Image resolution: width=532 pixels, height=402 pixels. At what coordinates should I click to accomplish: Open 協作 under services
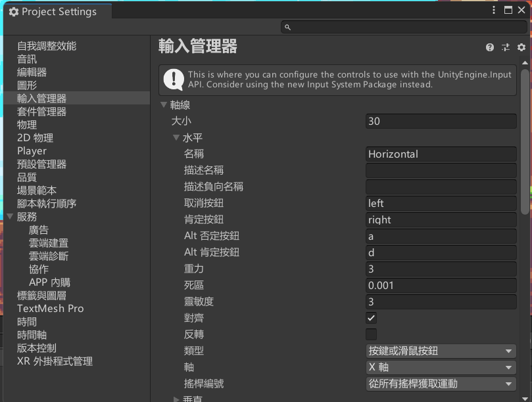[39, 269]
